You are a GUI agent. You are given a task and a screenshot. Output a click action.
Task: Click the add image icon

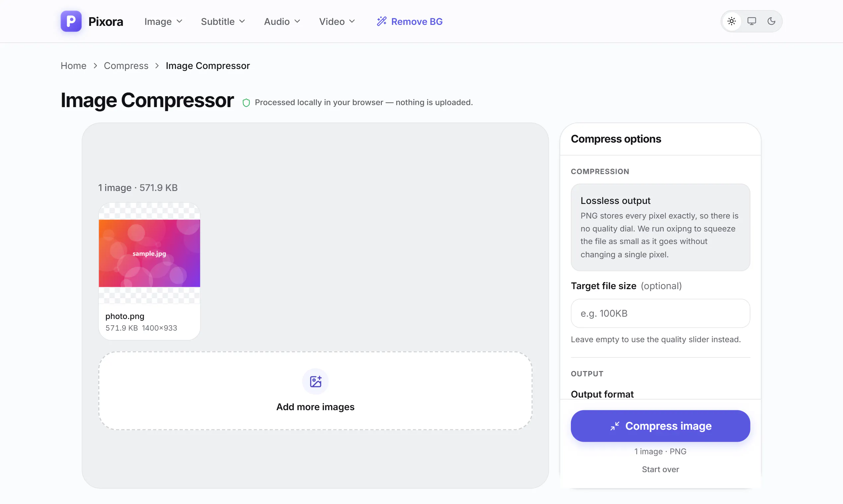315,381
